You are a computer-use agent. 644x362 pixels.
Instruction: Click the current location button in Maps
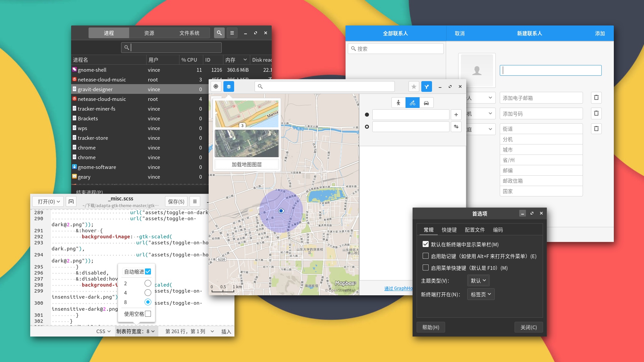(x=216, y=86)
